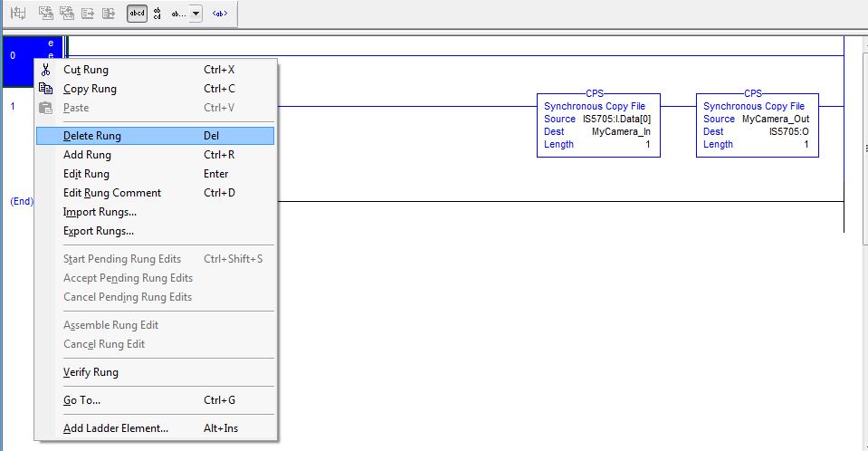Click Export Rungs... in the menu

coord(99,231)
